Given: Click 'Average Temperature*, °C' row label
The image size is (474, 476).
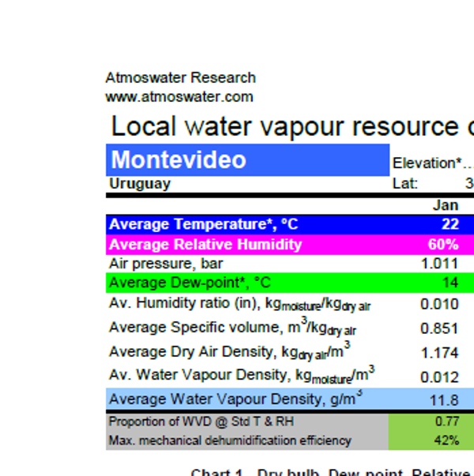Looking at the screenshot, I should tap(203, 224).
